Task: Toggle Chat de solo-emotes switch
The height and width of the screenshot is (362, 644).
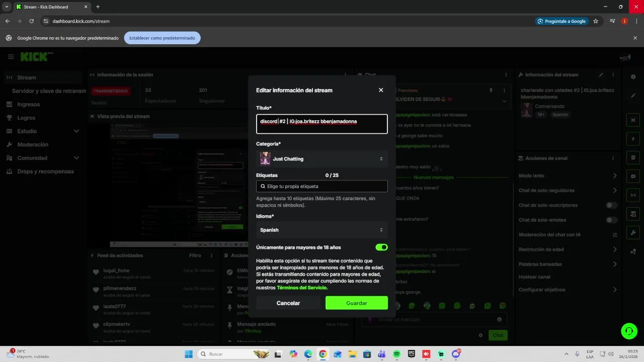Action: 611,220
